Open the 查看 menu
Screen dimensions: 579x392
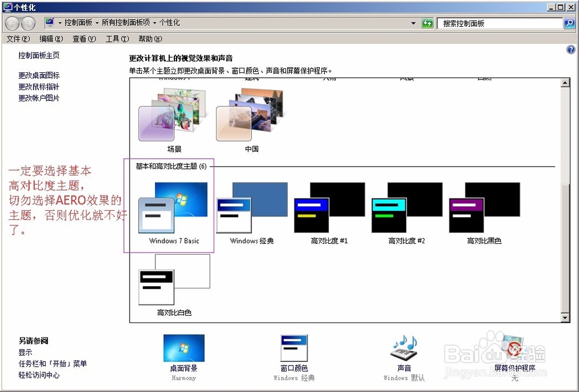tap(83, 39)
